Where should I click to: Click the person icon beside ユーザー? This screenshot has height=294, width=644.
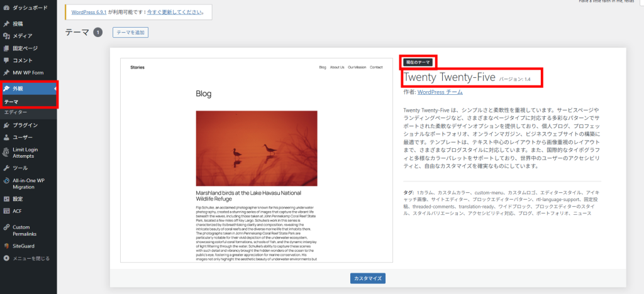[6, 138]
